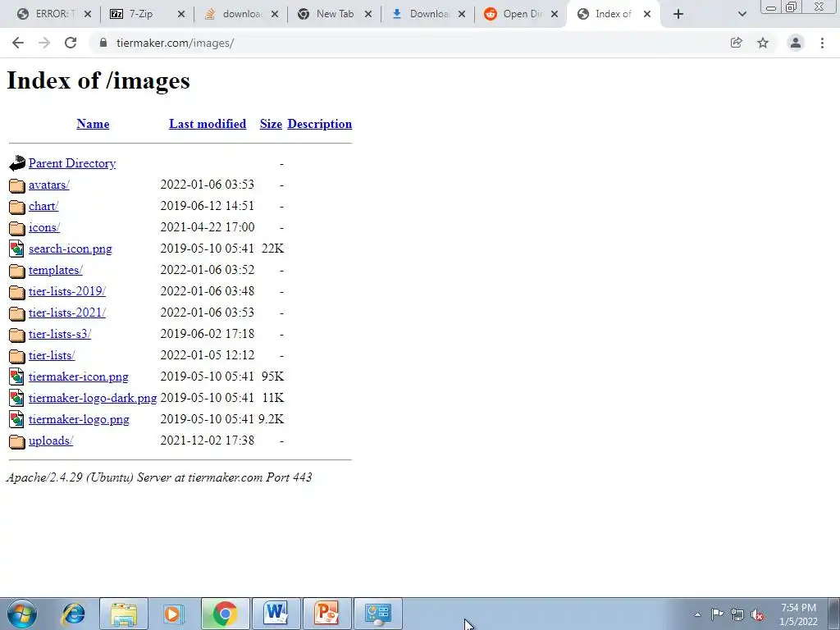Viewport: 840px width, 630px height.
Task: Open the Chrome three-dot menu
Action: coord(822,43)
